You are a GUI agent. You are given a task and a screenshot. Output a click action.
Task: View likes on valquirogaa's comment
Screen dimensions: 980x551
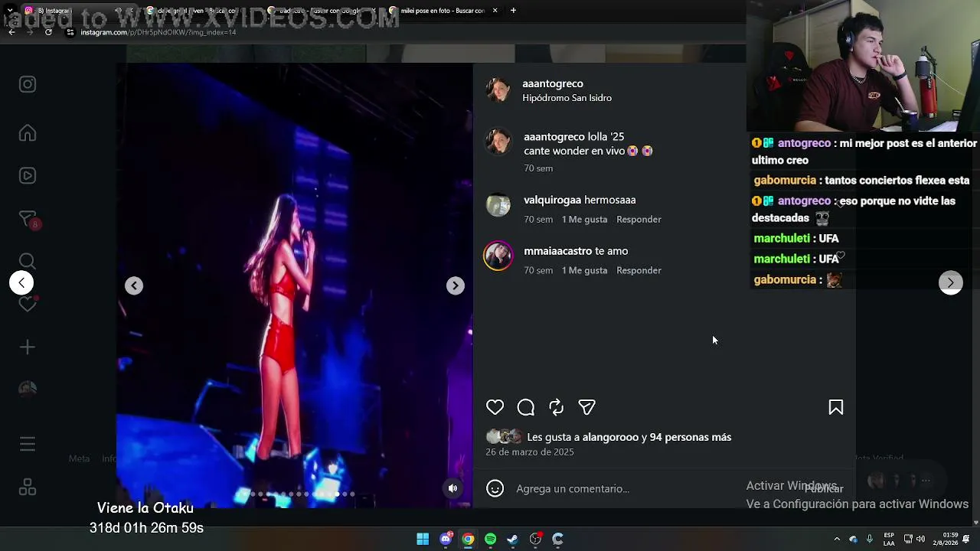[x=584, y=220]
